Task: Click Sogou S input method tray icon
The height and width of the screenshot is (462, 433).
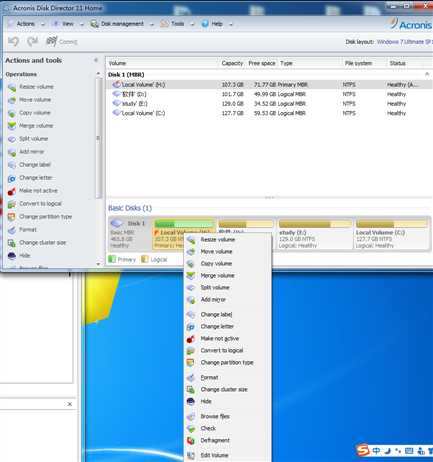Action: click(363, 450)
